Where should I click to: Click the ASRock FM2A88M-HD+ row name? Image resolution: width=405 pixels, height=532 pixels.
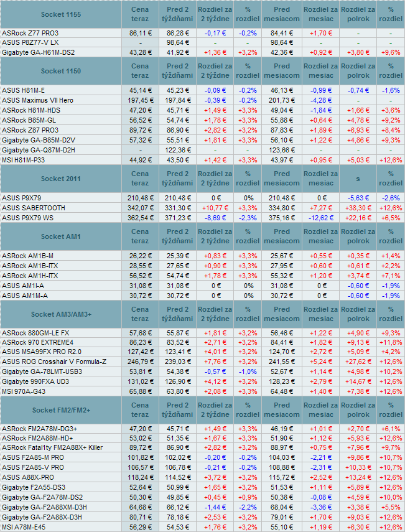38,438
